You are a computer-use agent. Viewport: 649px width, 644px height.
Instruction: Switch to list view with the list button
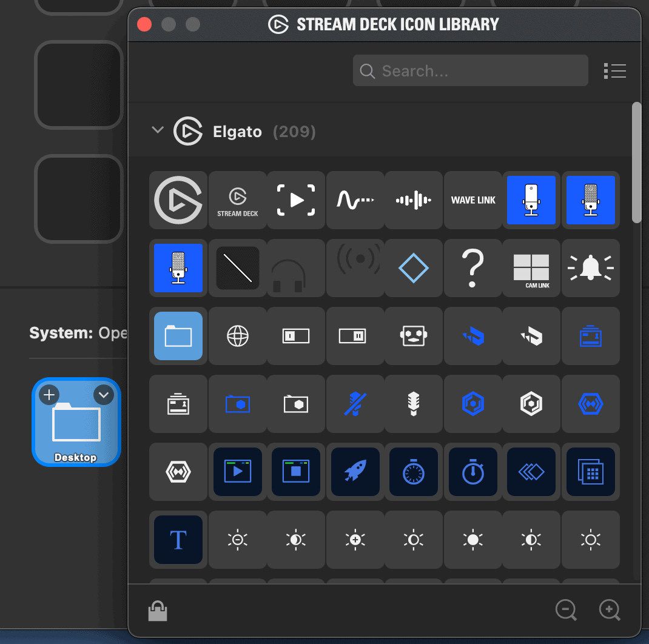point(614,71)
